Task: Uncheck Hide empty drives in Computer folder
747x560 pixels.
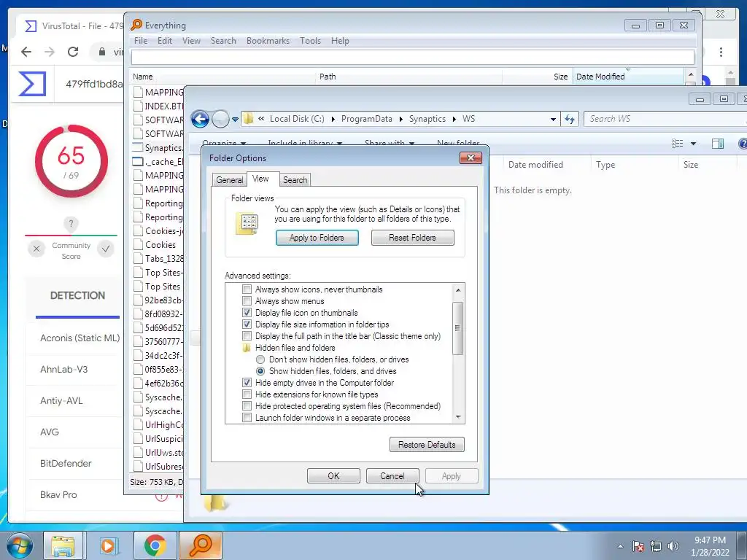Action: (247, 383)
